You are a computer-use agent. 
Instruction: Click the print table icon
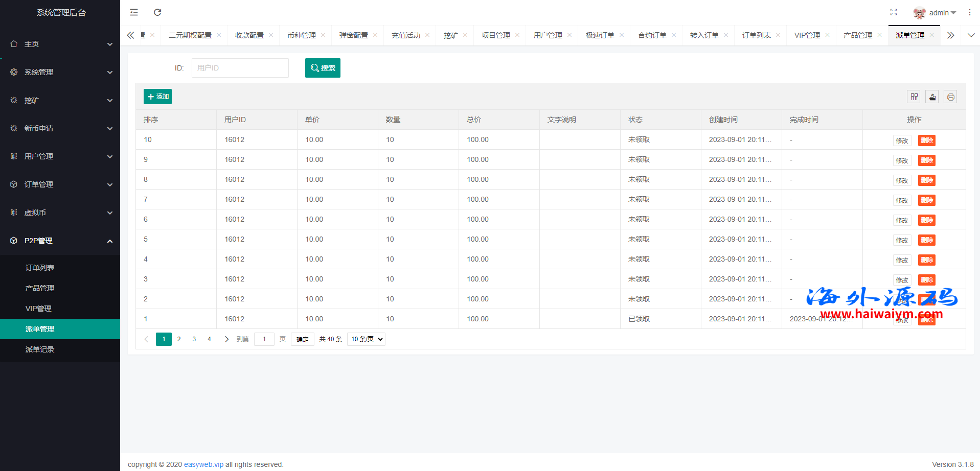(x=950, y=97)
